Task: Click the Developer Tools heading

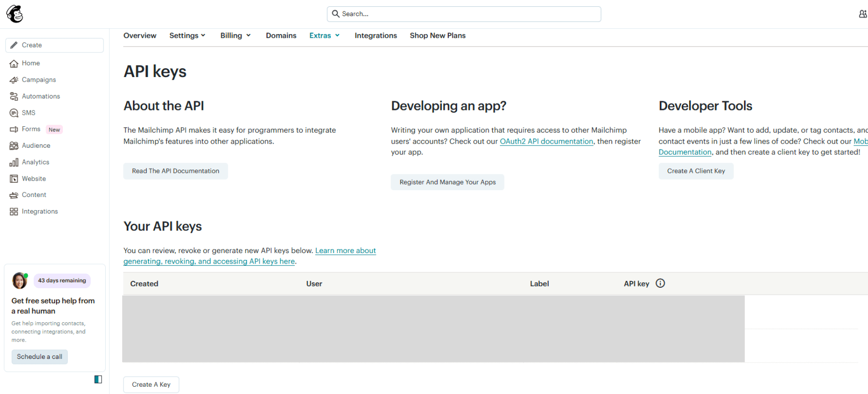Action: click(x=705, y=106)
